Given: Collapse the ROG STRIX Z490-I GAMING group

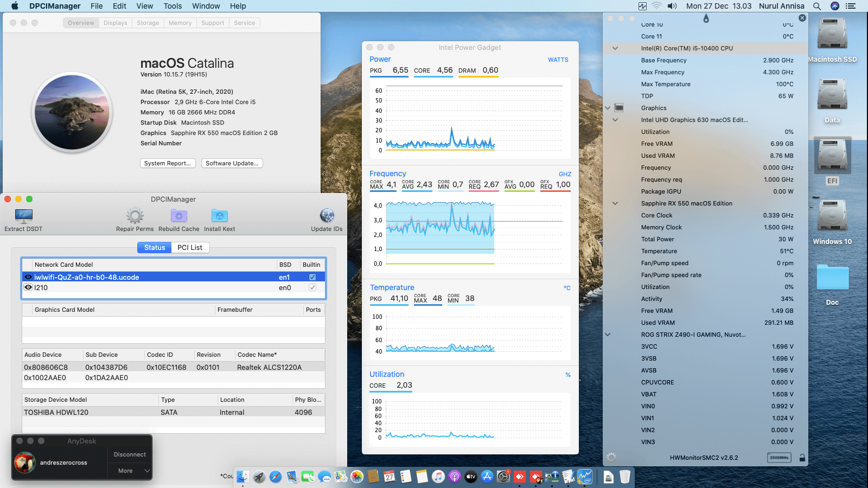Looking at the screenshot, I should [x=608, y=335].
